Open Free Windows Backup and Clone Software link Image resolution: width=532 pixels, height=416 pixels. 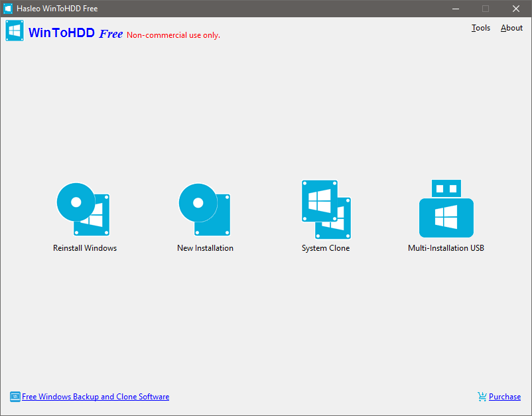pos(96,397)
